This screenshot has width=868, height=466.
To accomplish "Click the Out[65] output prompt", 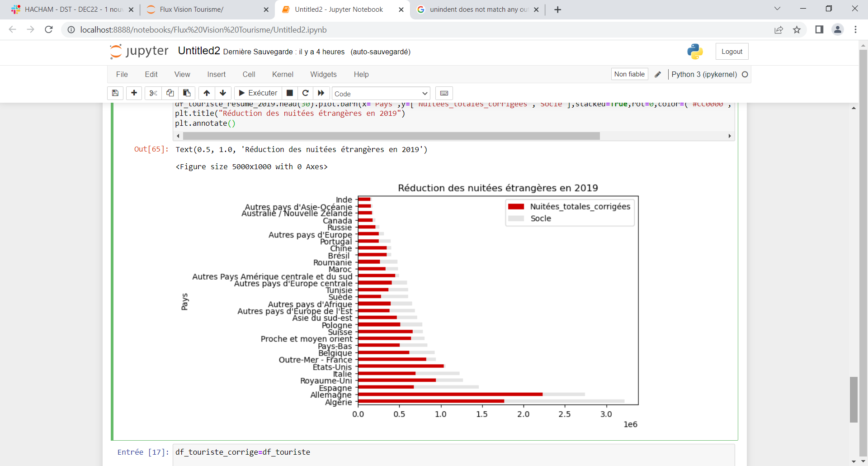I will [x=151, y=149].
